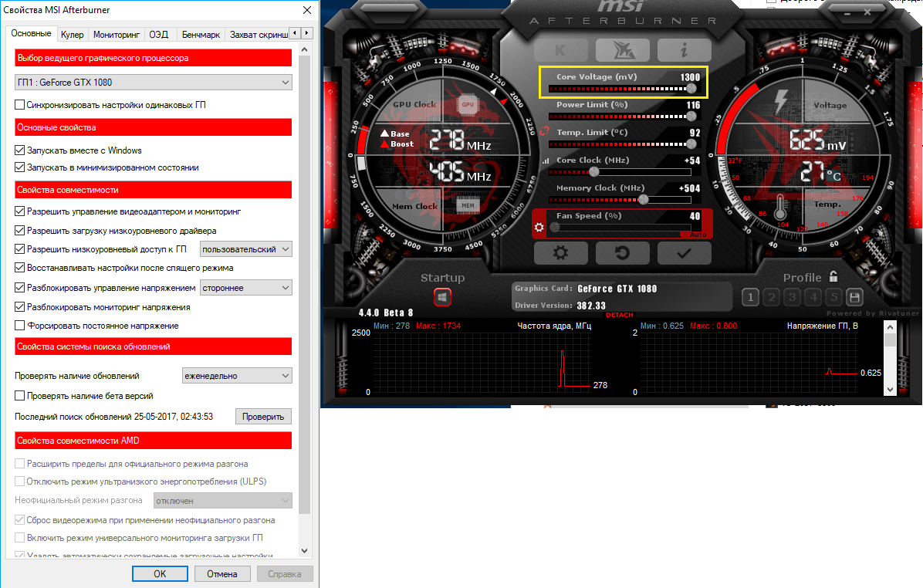Toggle start minimized checkbox
923x588 pixels.
click(x=19, y=167)
